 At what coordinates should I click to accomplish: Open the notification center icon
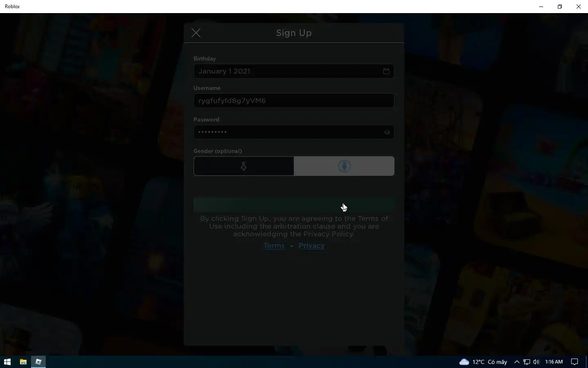point(575,362)
